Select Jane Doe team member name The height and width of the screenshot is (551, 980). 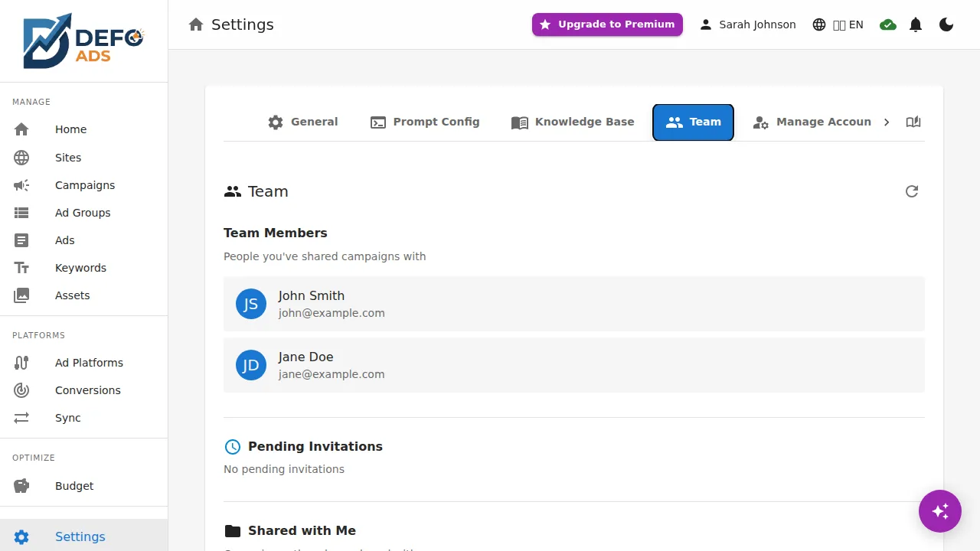(x=306, y=357)
